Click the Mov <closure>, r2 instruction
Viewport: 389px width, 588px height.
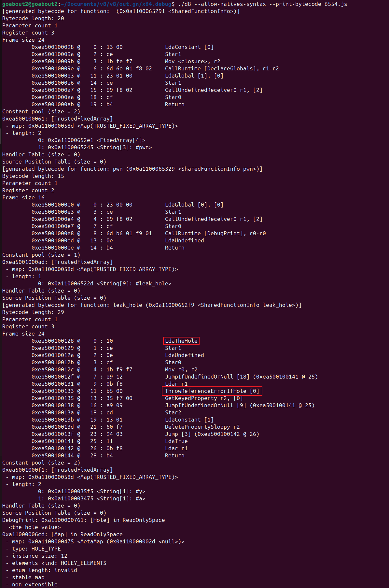[192, 61]
